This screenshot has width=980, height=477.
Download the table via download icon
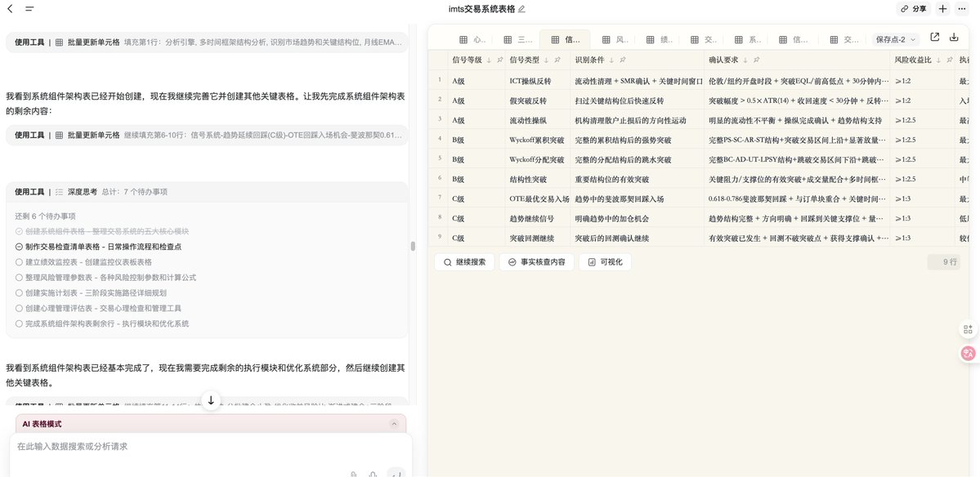[954, 37]
